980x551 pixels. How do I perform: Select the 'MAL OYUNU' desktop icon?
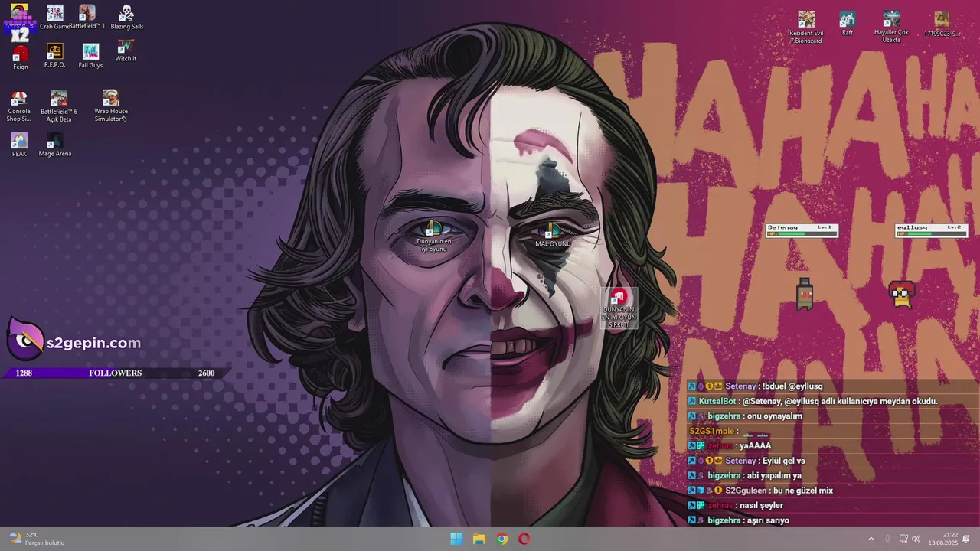(553, 235)
